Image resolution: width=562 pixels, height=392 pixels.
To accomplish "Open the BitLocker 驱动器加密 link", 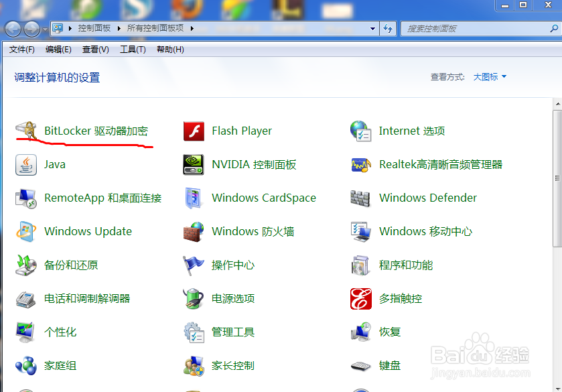I will [96, 131].
